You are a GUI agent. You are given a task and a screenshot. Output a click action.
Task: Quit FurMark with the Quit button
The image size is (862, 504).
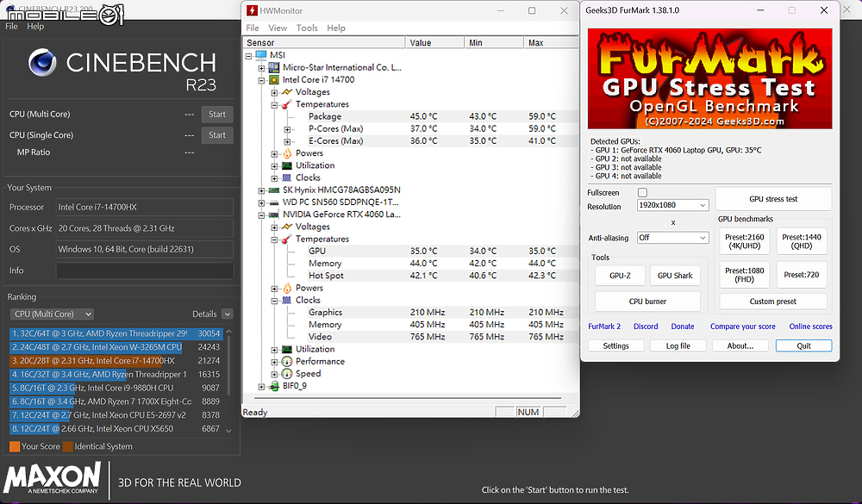tap(803, 345)
